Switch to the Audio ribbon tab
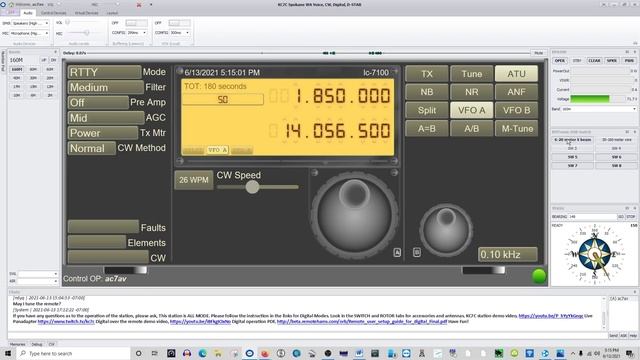Viewport: 640px width, 360px height. [x=27, y=13]
